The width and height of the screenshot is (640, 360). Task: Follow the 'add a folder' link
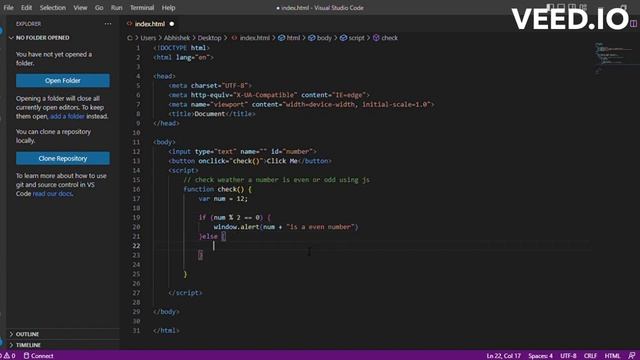point(67,116)
